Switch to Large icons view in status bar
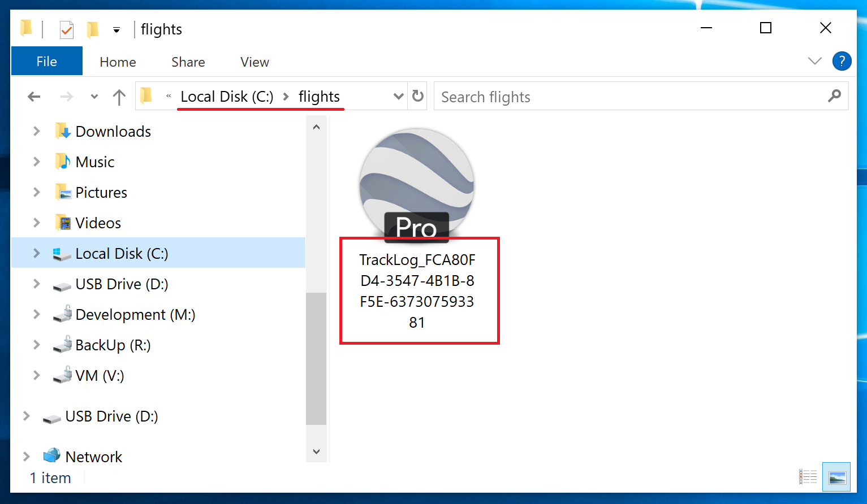Screen dimensions: 867x504 pos(837,477)
